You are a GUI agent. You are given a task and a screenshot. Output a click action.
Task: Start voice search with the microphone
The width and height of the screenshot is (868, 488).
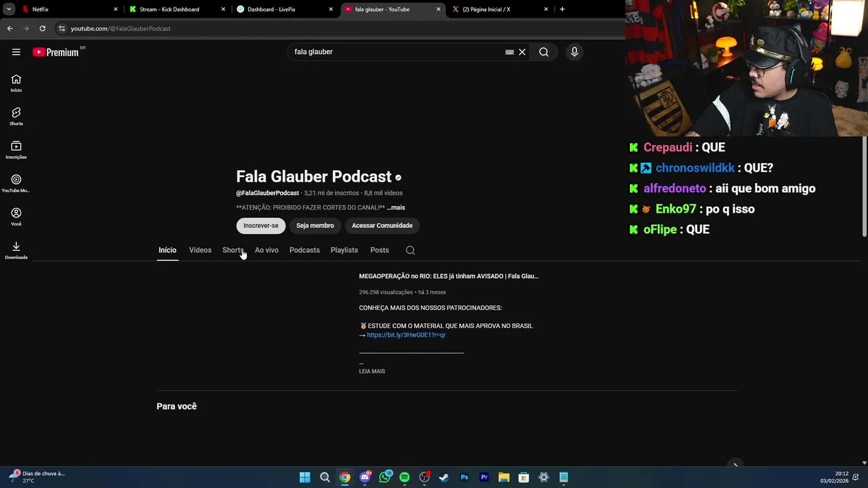pos(574,52)
